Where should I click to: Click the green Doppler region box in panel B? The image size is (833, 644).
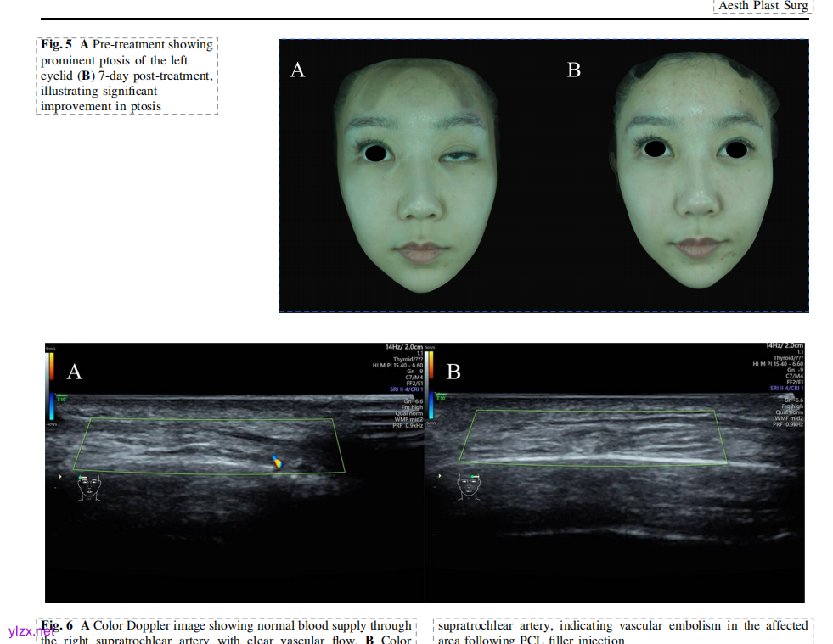pos(593,437)
